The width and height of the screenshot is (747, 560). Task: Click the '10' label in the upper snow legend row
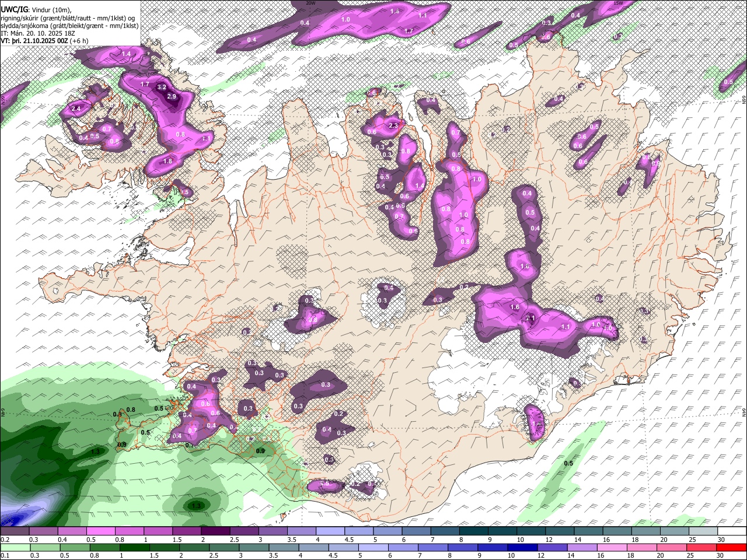(x=520, y=540)
